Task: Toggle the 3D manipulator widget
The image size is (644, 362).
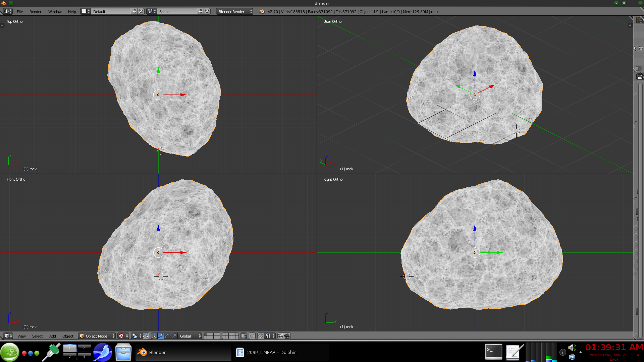Action: (154, 336)
